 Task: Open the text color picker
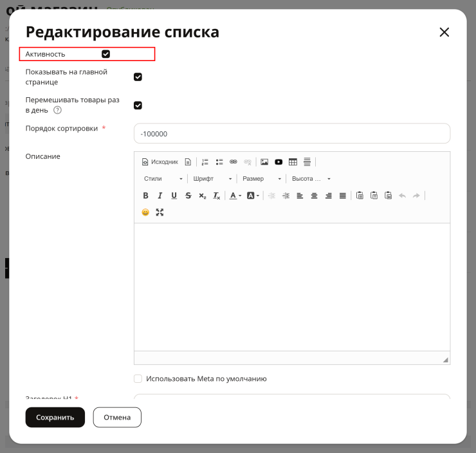point(235,196)
